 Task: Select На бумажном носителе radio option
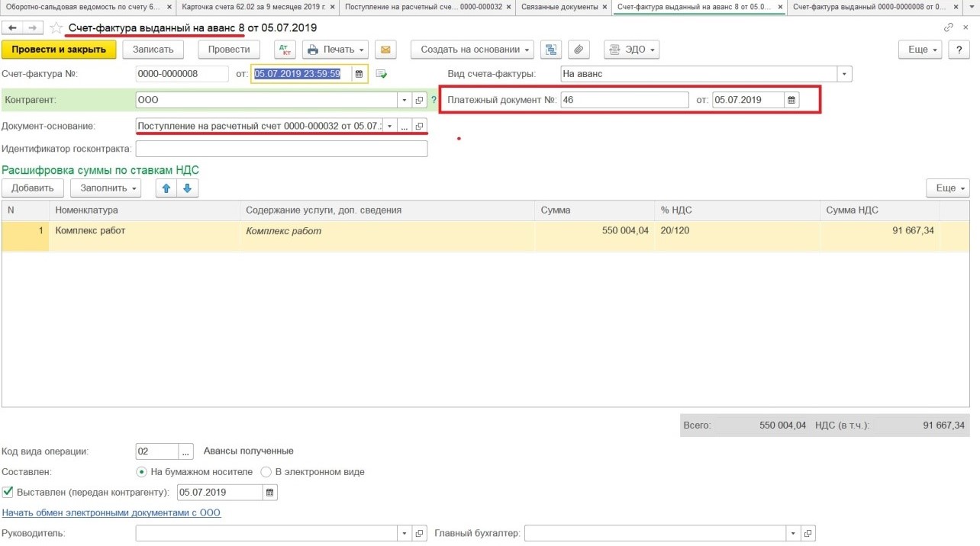click(141, 472)
